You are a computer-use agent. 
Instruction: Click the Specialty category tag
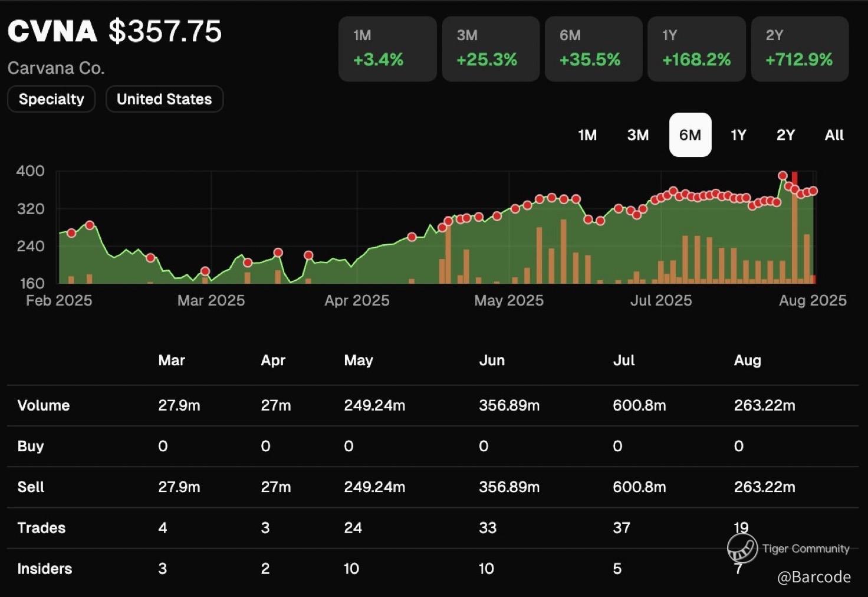pos(51,99)
